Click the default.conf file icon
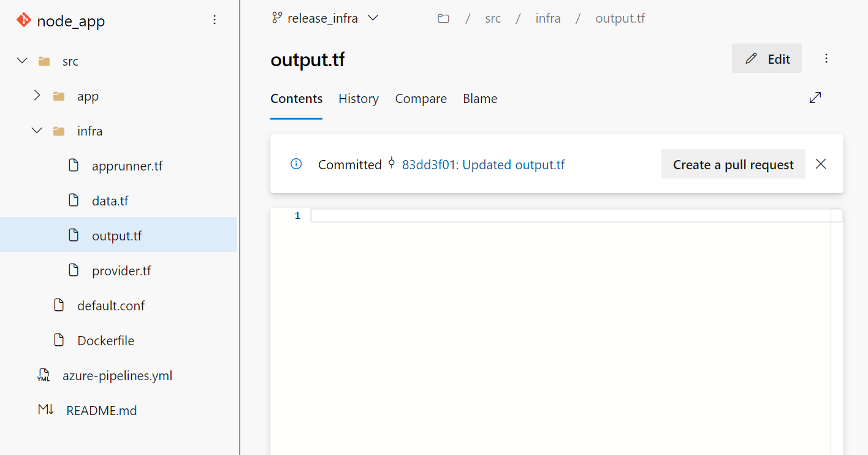This screenshot has height=455, width=868. pos(59,305)
